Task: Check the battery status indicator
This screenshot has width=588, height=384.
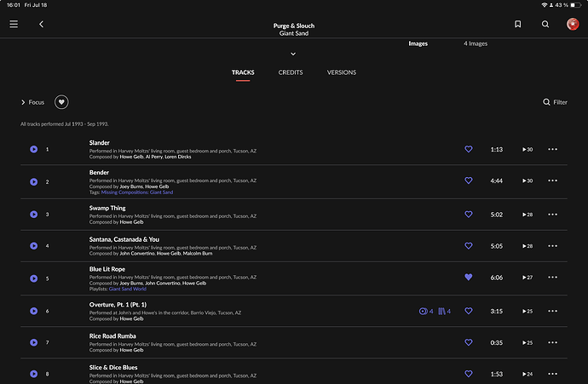Action: (575, 5)
